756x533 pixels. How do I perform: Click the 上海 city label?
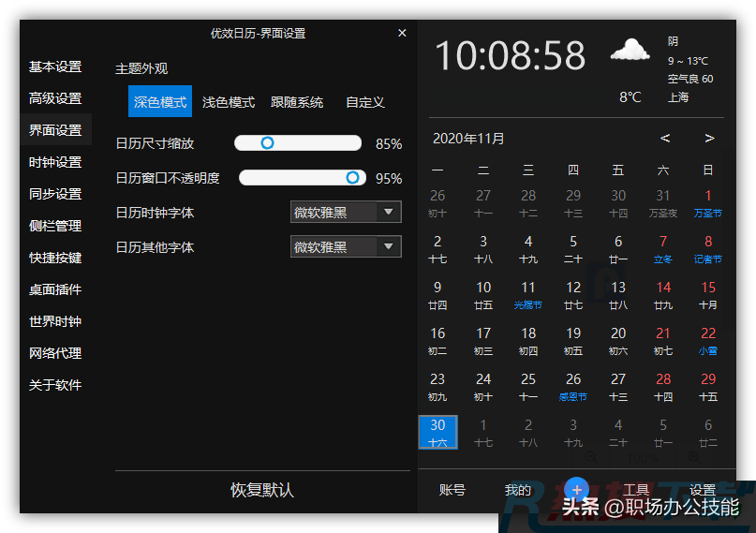pyautogui.click(x=678, y=97)
